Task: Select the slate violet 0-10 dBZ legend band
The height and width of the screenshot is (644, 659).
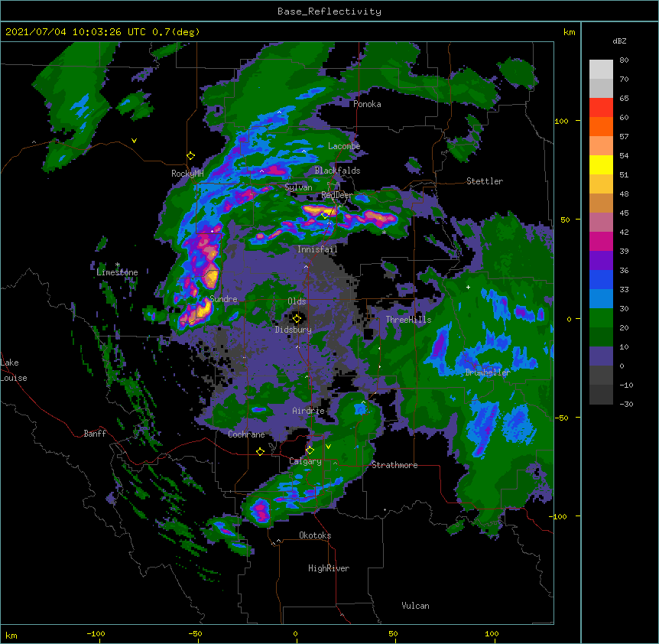Action: 601,356
